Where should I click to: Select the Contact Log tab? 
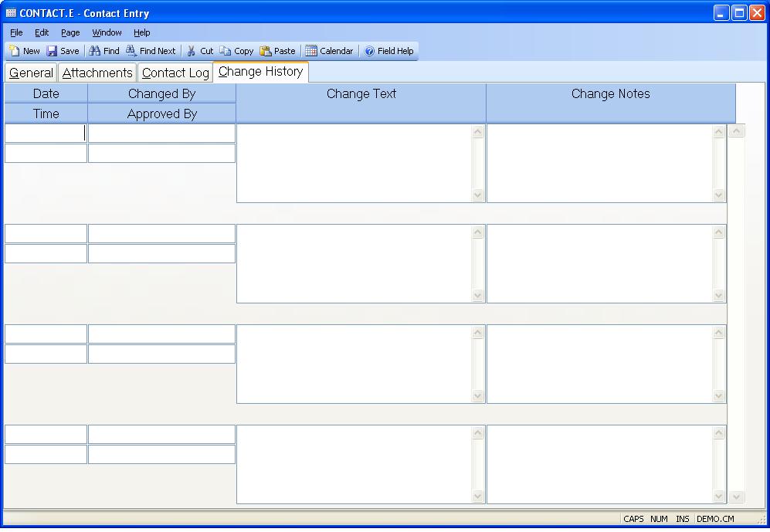point(175,73)
